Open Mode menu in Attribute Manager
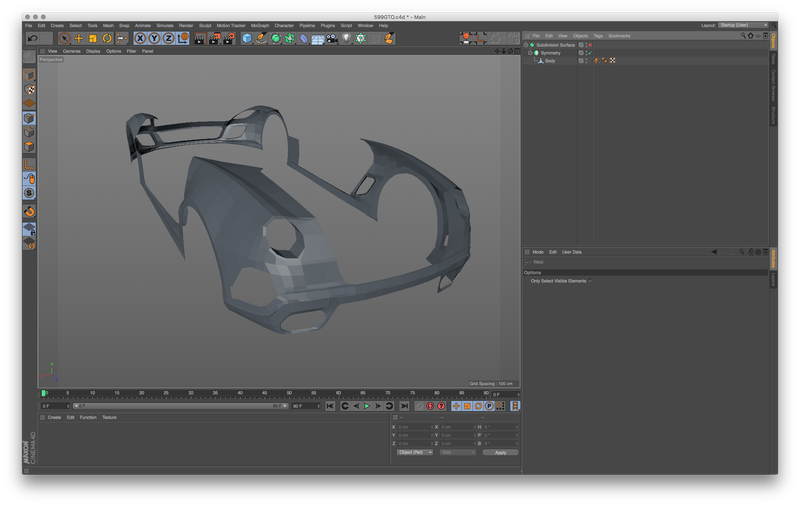This screenshot has height=506, width=800. click(538, 252)
